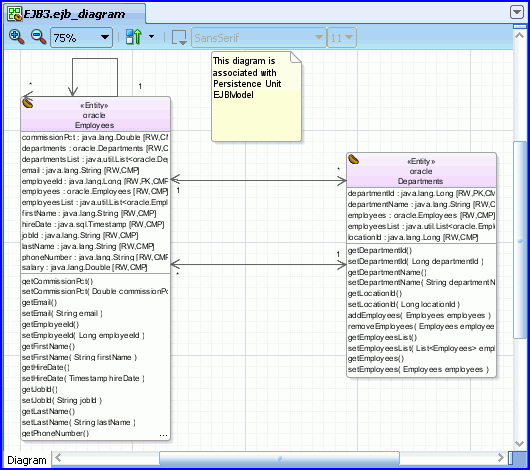Click the zoom in magnifier icon

tap(16, 37)
